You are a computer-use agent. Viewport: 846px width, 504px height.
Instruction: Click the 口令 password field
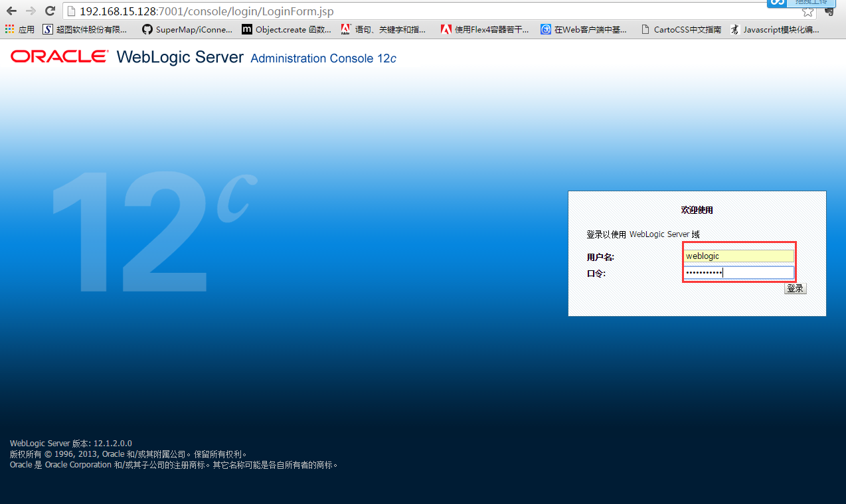(739, 272)
